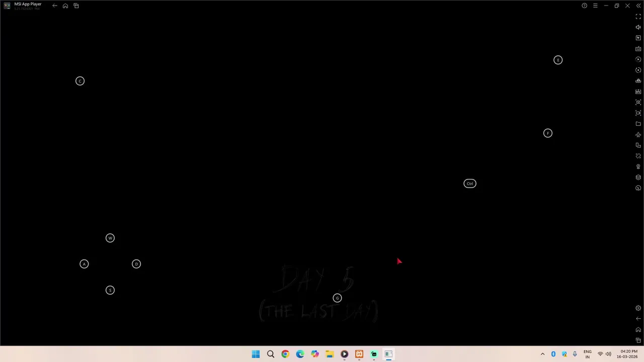
Task: Click the airplane icon in side toolbar
Action: (638, 135)
